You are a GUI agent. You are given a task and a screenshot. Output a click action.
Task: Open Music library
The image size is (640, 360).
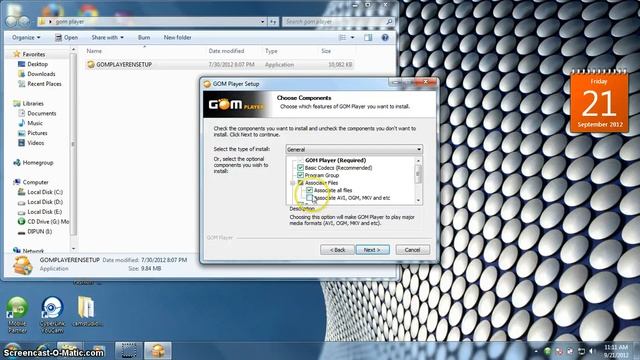pyautogui.click(x=35, y=123)
